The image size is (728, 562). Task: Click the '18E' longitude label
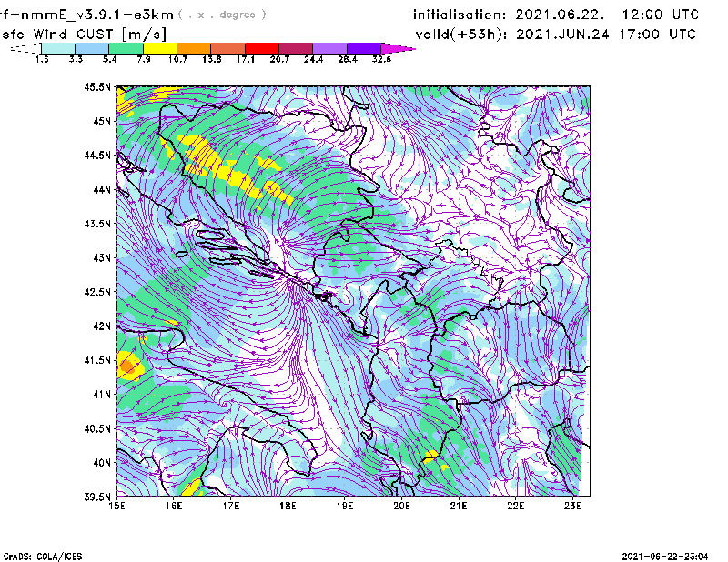[x=288, y=506]
